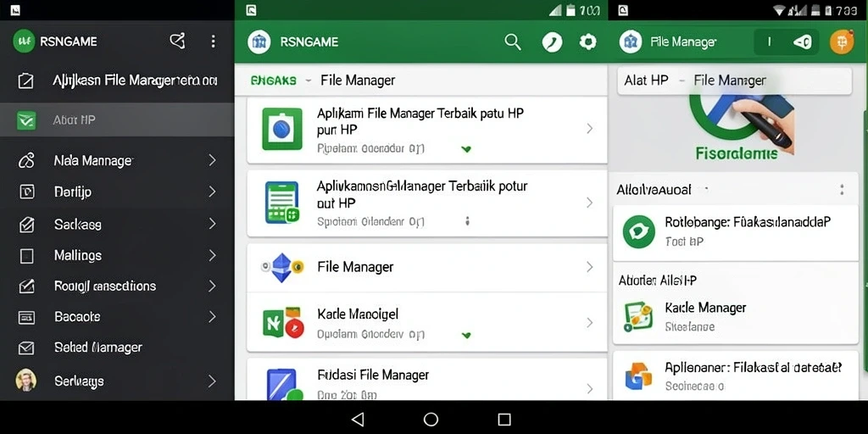
Task: Tap the Karle Manager icon in right panel
Action: [x=638, y=317]
